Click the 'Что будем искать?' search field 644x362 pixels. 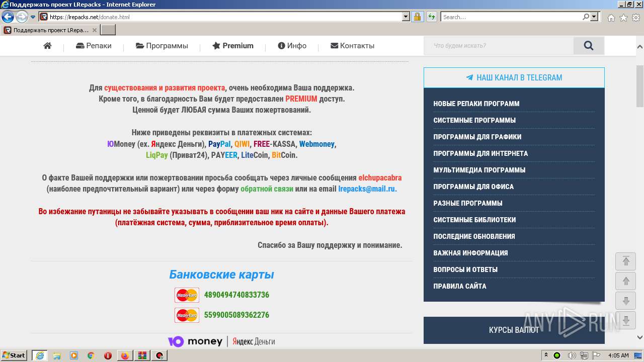coord(499,46)
